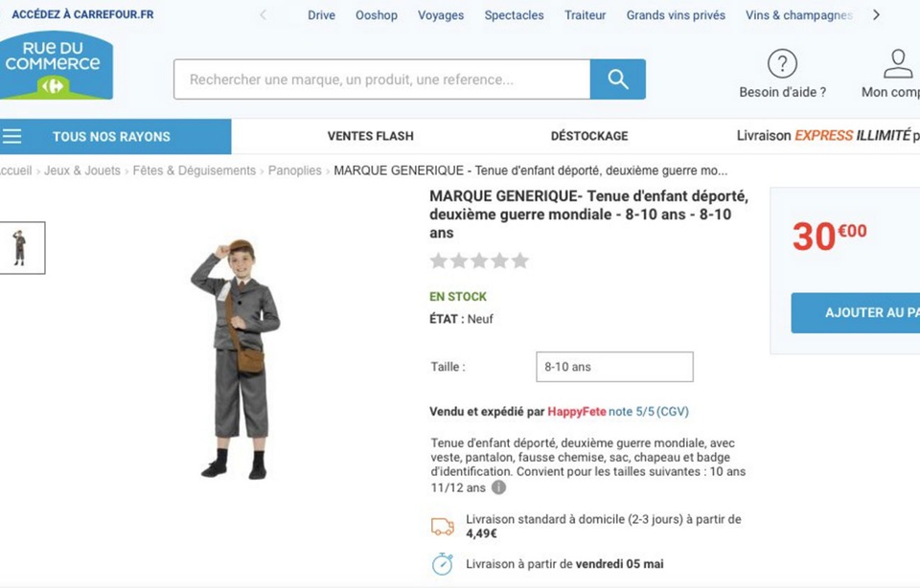Open the Ventes Flash tab
The height and width of the screenshot is (588, 920).
click(x=370, y=136)
